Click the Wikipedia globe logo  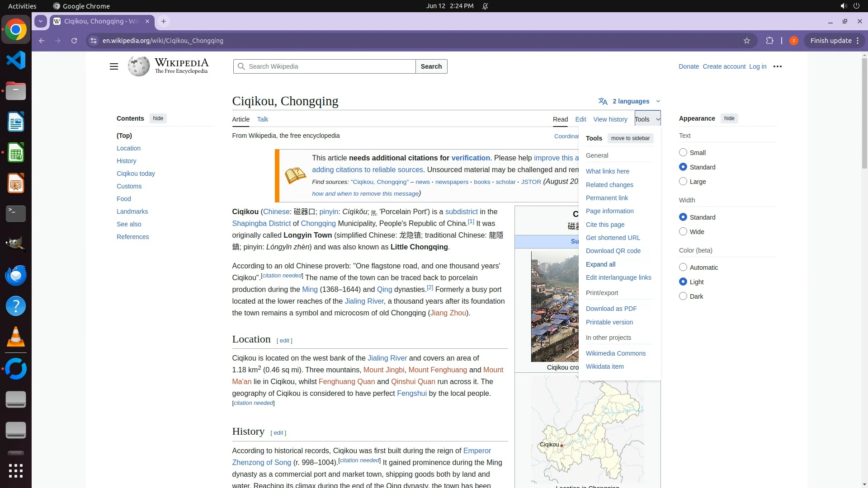(x=138, y=66)
